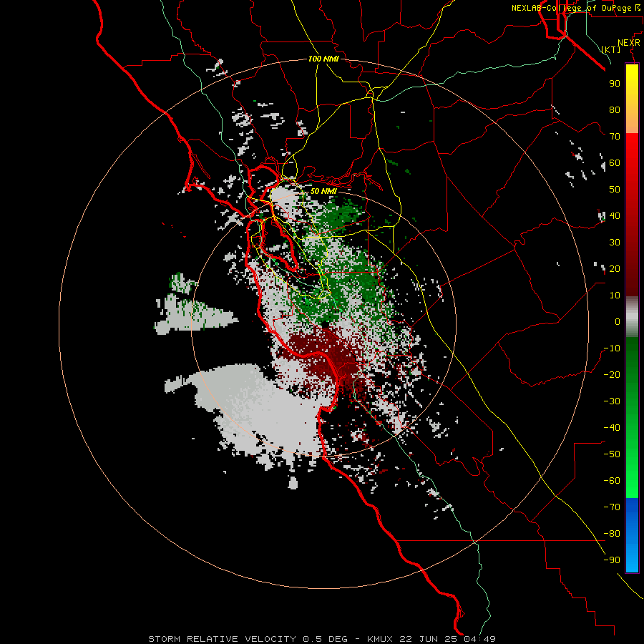Click the 22 JUN 25 date text
This screenshot has width=644, height=644.
[x=429, y=639]
